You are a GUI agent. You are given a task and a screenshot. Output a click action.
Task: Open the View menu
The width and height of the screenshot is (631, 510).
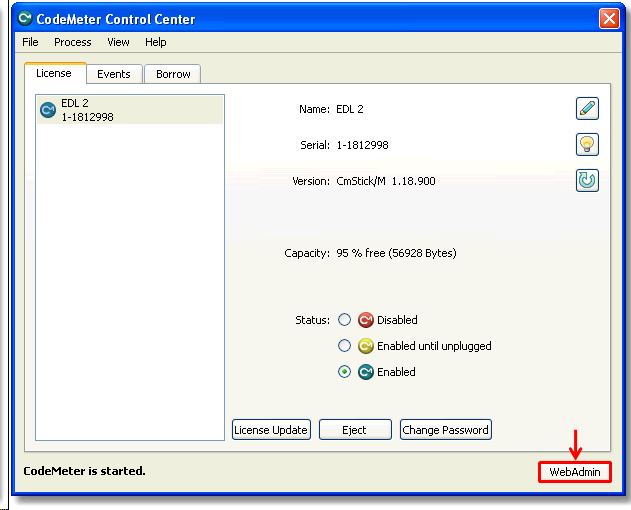(x=118, y=42)
